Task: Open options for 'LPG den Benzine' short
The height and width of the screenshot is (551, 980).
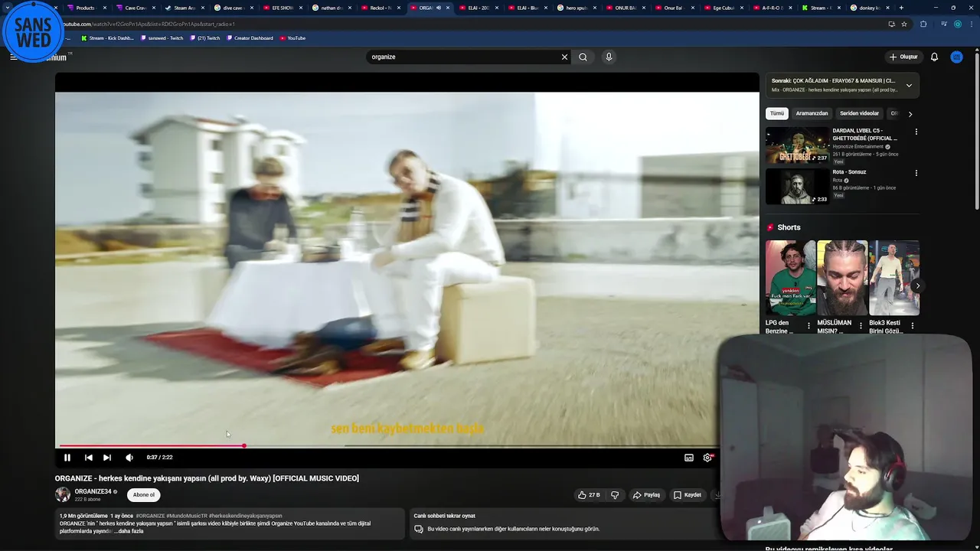Action: 808,326
